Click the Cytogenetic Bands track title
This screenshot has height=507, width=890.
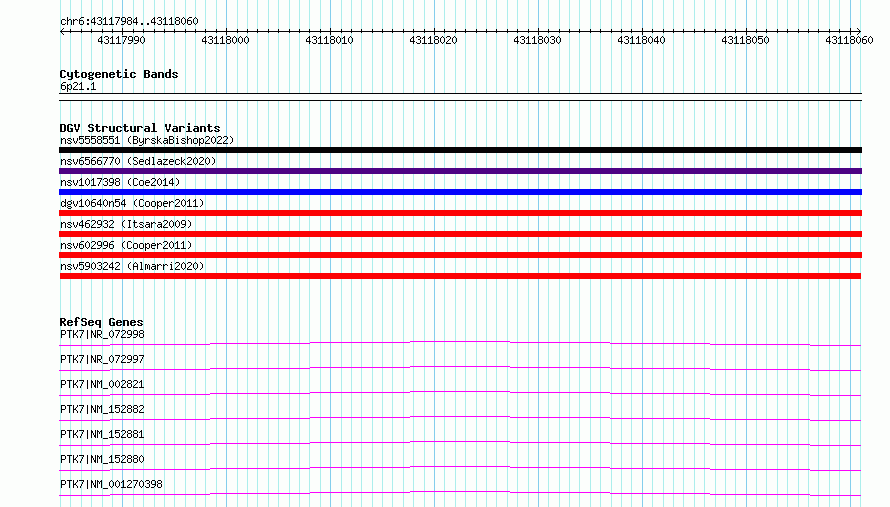[x=119, y=74]
